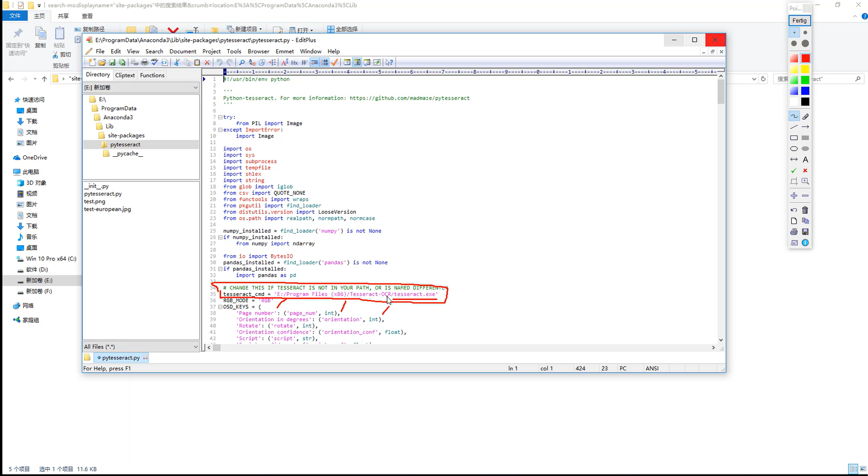Click the pytesseract.py document tab
The width and height of the screenshot is (868, 476).
click(121, 358)
